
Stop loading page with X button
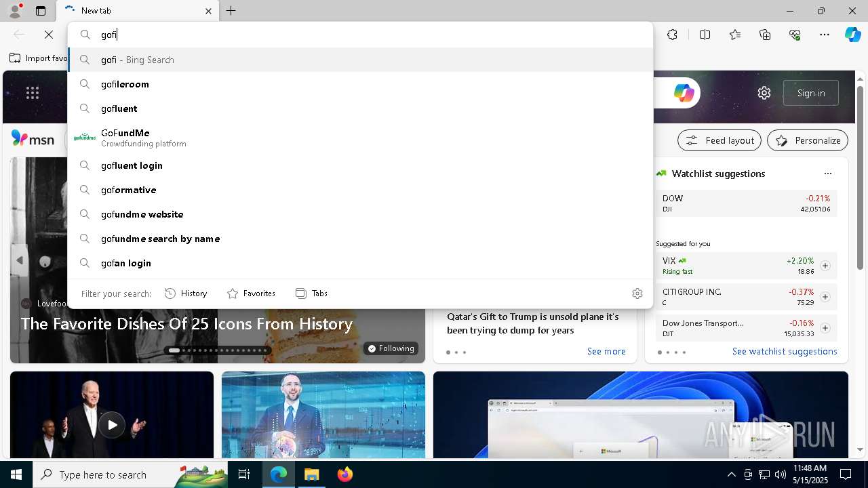(x=49, y=35)
